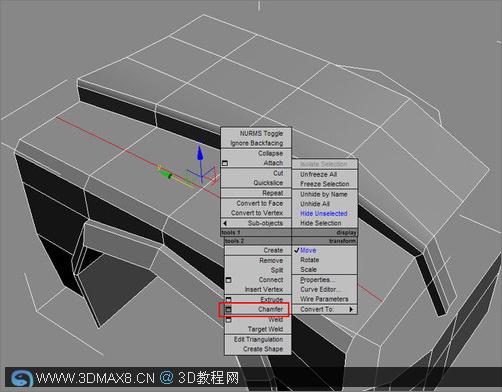Expand the Convert To: submenu arrow
The image size is (502, 392).
(x=351, y=309)
